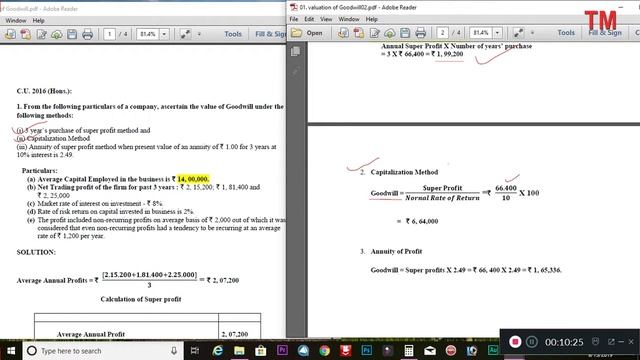This screenshot has height=360, width=640.
Task: Click 'SOLUTION:' heading in left document
Action: (36, 252)
